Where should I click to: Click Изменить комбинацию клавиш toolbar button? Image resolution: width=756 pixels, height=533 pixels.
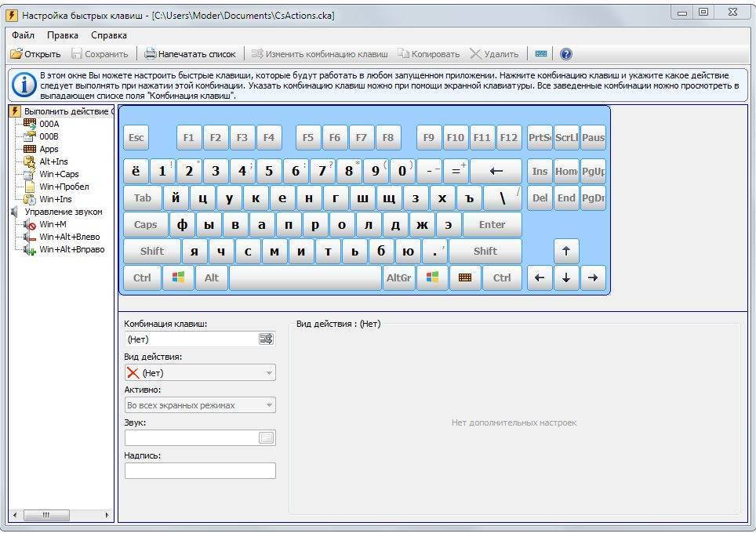[320, 54]
